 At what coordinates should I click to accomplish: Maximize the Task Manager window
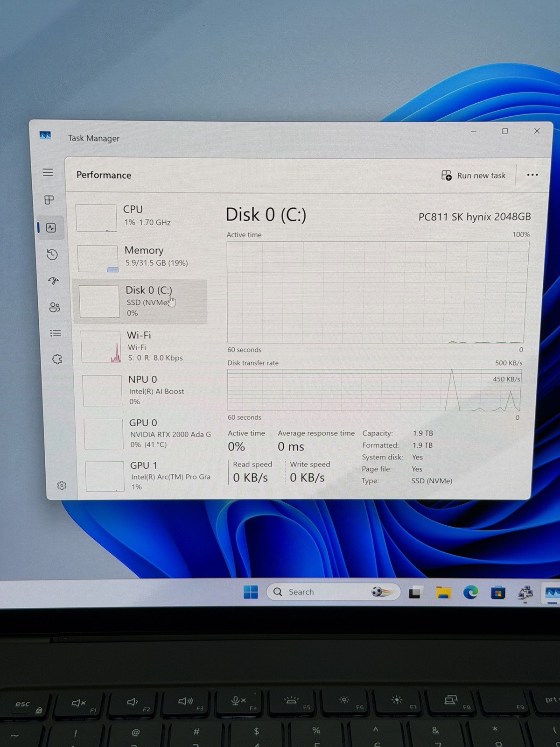coord(505,131)
